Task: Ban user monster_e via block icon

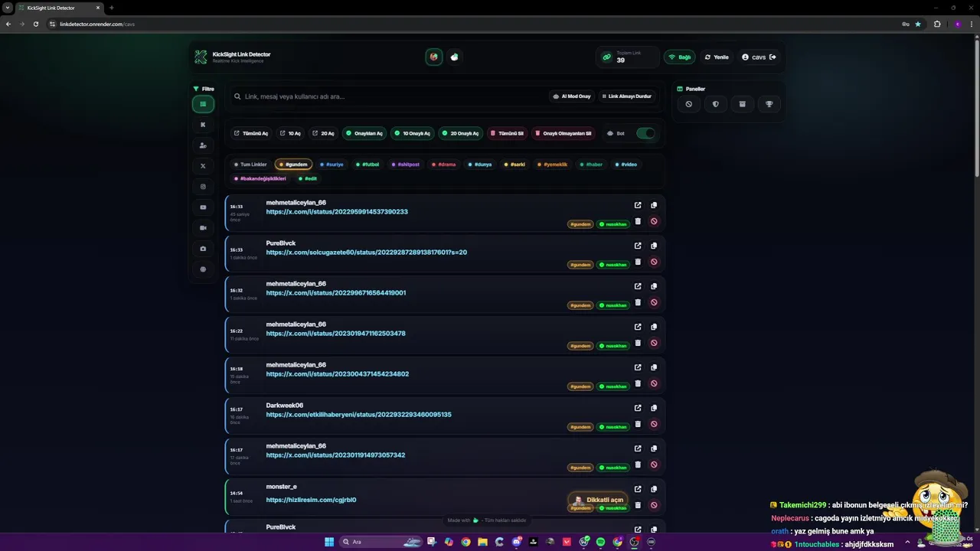Action: coord(654,505)
